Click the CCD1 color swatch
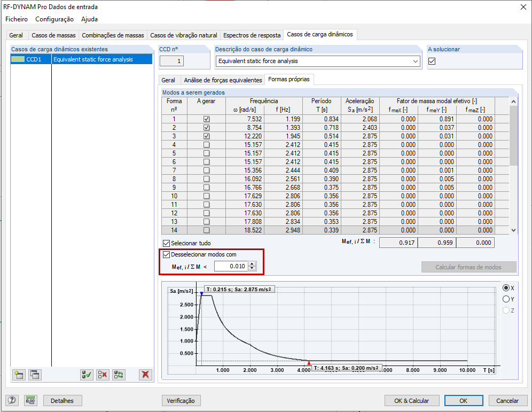This screenshot has width=532, height=412. (x=18, y=59)
